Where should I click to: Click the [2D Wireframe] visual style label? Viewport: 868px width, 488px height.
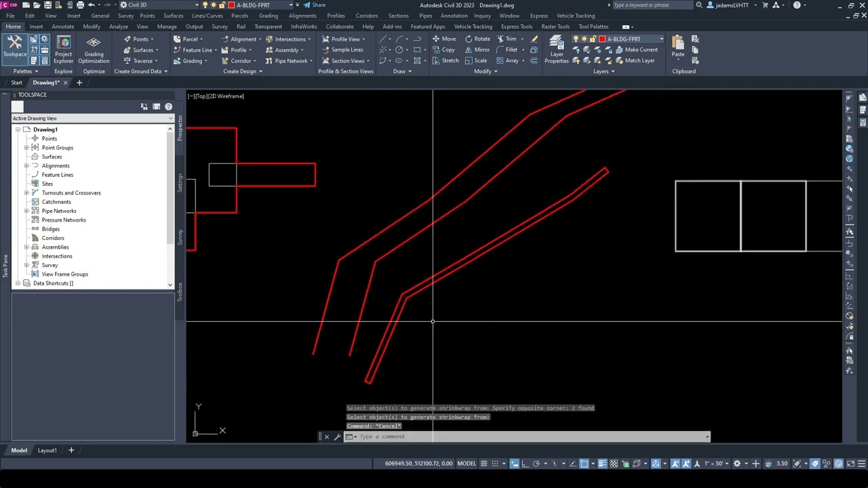(226, 96)
